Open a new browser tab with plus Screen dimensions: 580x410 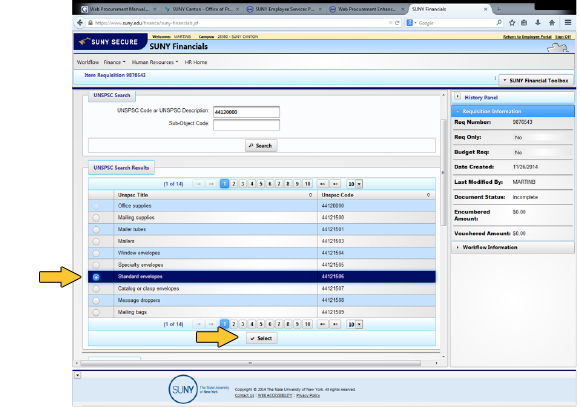pyautogui.click(x=499, y=9)
